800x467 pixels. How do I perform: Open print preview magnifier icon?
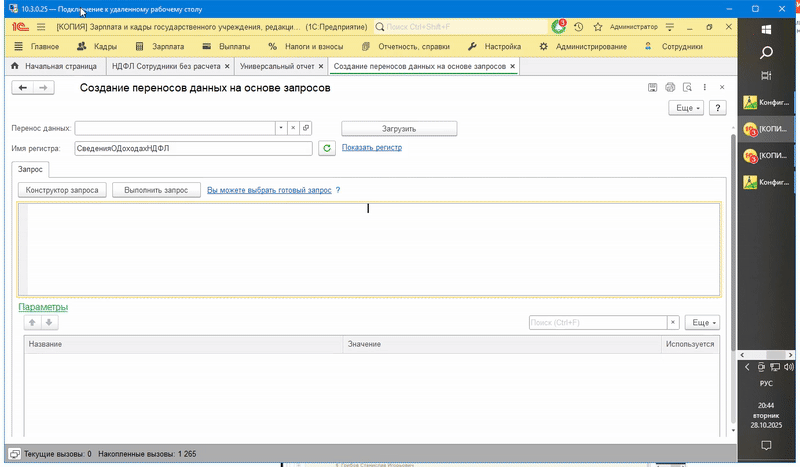tap(687, 87)
